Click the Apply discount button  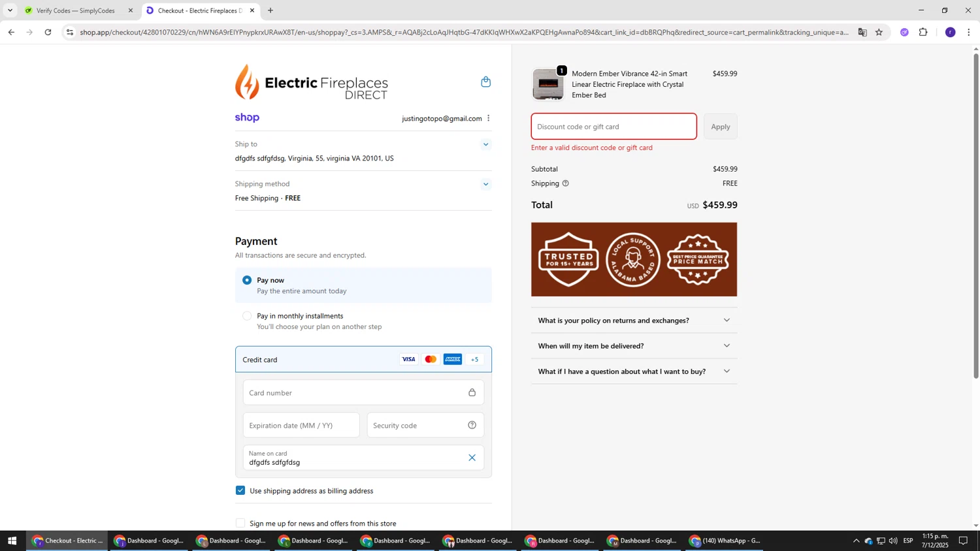tap(720, 127)
